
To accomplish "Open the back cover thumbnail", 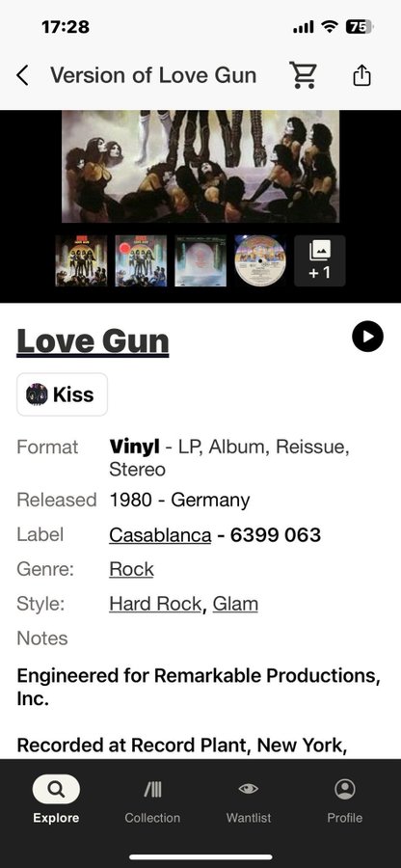I will pyautogui.click(x=200, y=260).
